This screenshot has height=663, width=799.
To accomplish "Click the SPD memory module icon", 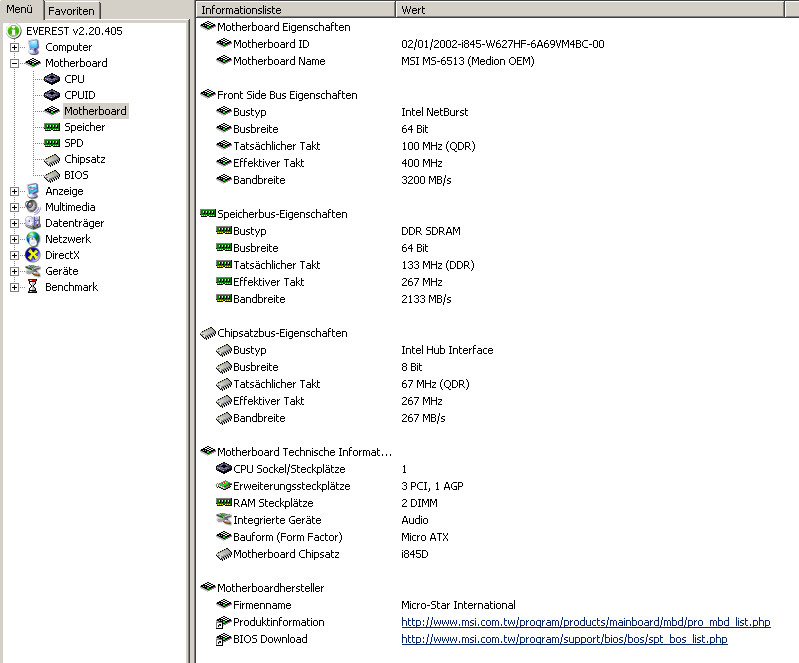I will pyautogui.click(x=52, y=143).
